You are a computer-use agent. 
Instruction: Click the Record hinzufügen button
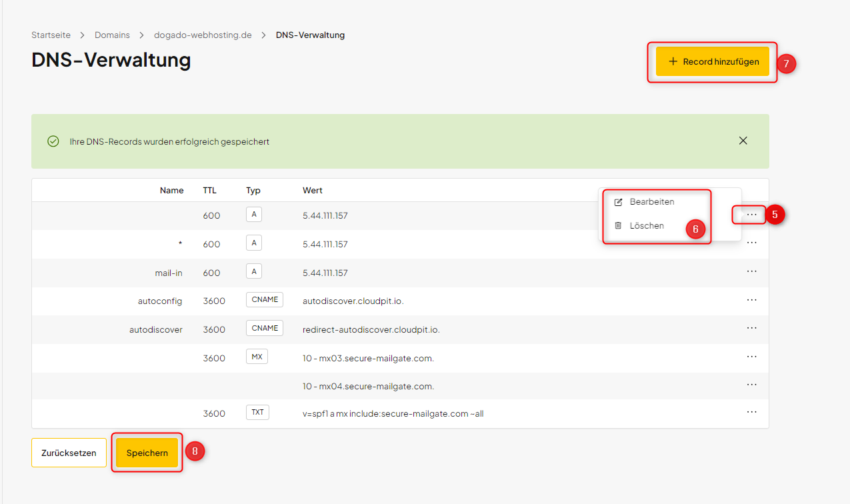pyautogui.click(x=713, y=61)
